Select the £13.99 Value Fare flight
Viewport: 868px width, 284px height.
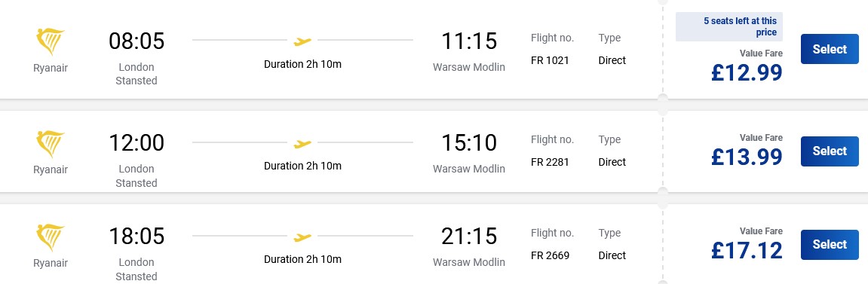pos(830,151)
